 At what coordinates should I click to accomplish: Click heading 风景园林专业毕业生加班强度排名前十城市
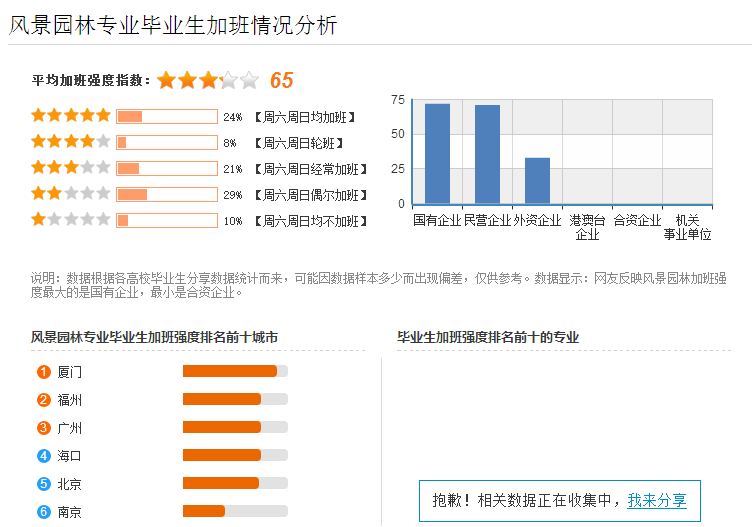[154, 337]
